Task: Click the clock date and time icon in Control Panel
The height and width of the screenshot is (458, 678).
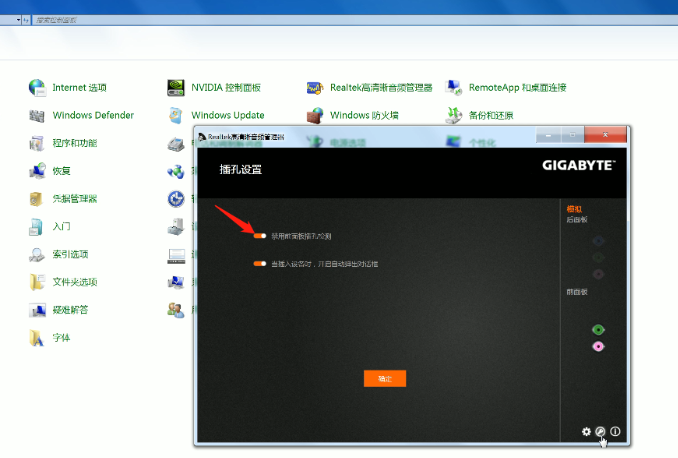Action: tap(176, 199)
